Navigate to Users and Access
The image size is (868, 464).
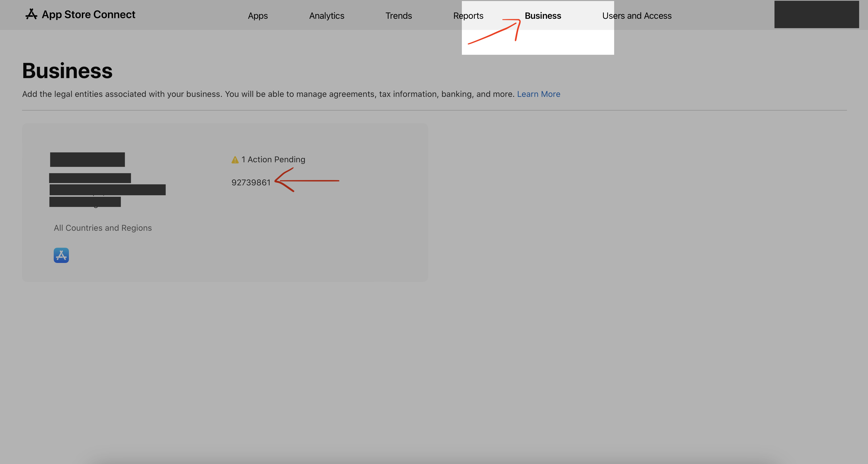637,16
